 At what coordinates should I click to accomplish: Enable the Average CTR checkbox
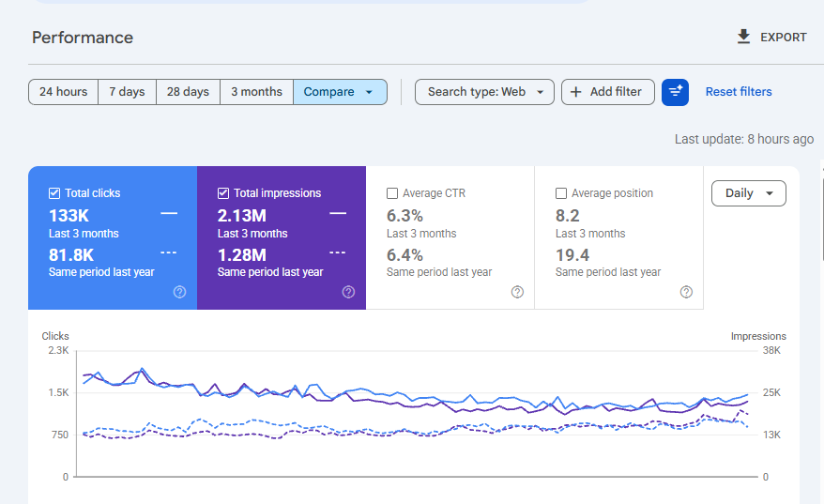[392, 193]
